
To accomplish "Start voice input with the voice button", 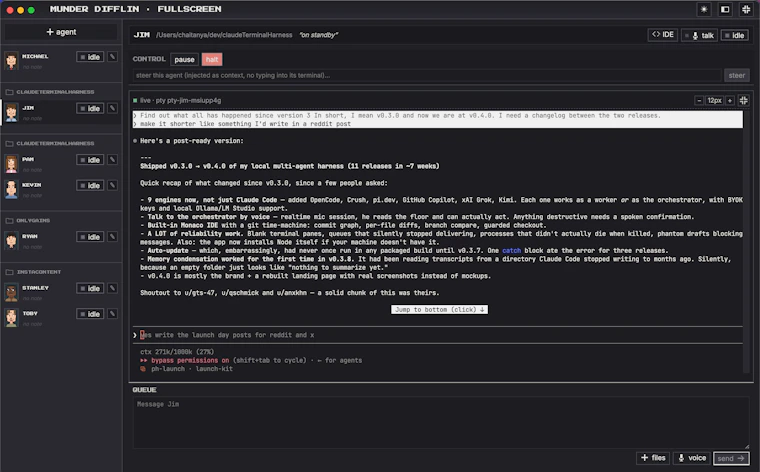I will 692,458.
